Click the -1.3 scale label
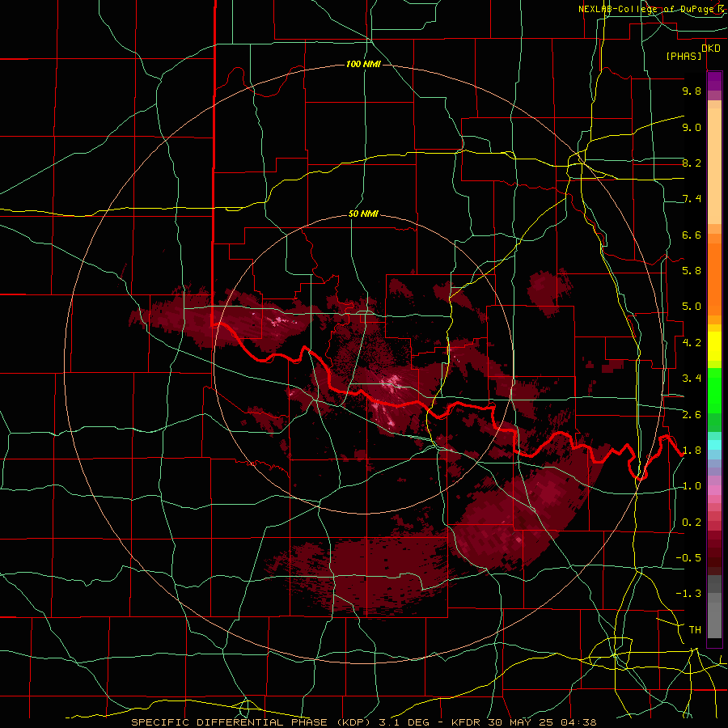Viewport: 728px width, 728px height. 688,594
